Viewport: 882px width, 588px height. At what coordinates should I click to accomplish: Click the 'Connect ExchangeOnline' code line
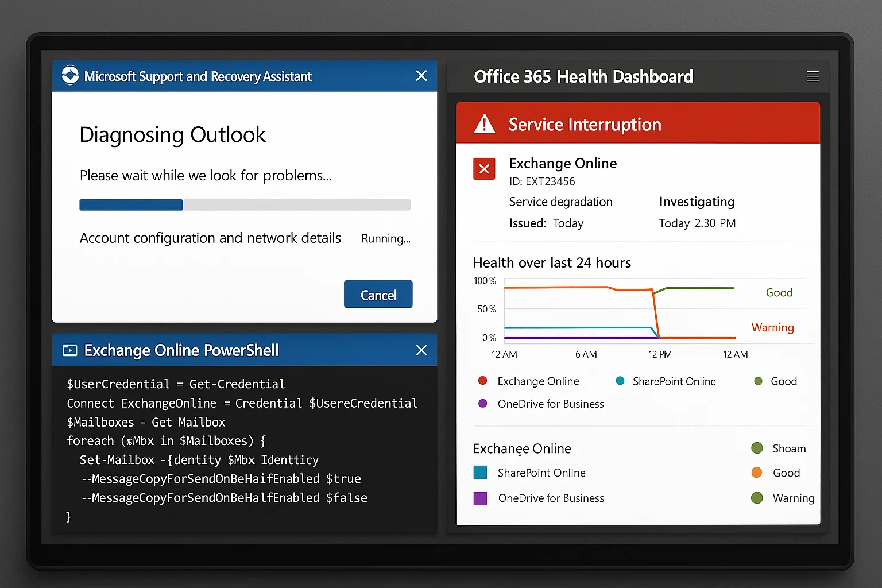coord(242,403)
